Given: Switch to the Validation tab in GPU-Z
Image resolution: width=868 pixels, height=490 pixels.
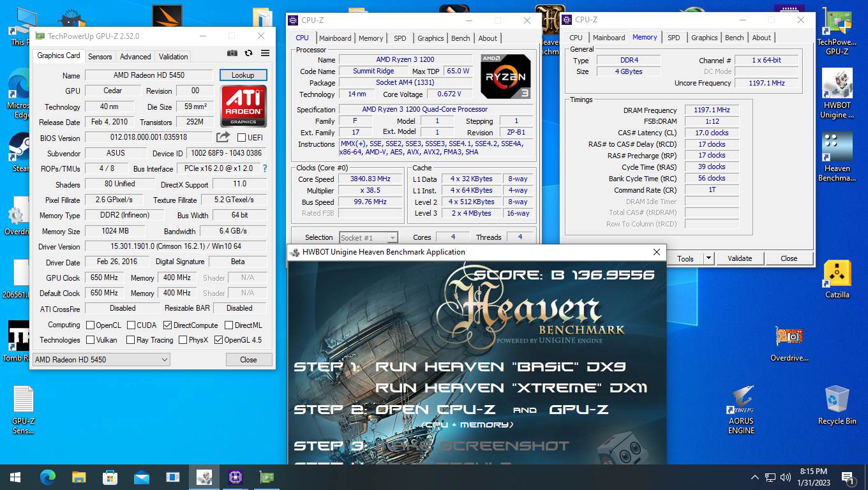Looking at the screenshot, I should 174,56.
